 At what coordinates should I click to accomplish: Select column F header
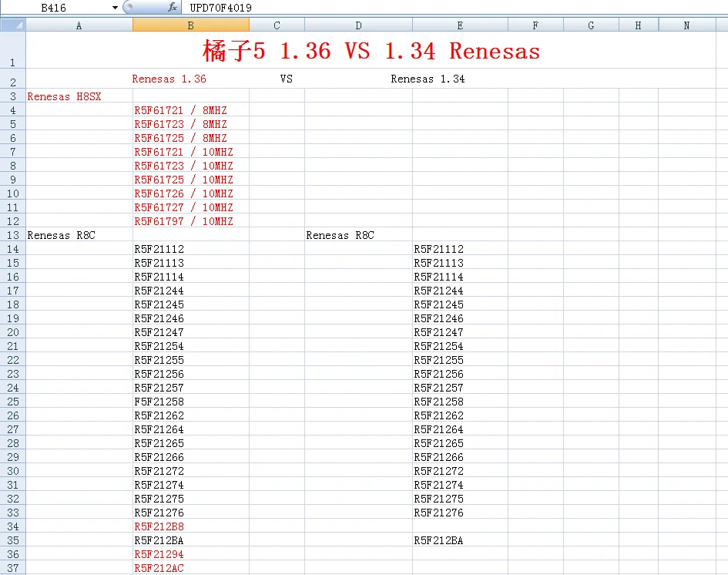[535, 25]
